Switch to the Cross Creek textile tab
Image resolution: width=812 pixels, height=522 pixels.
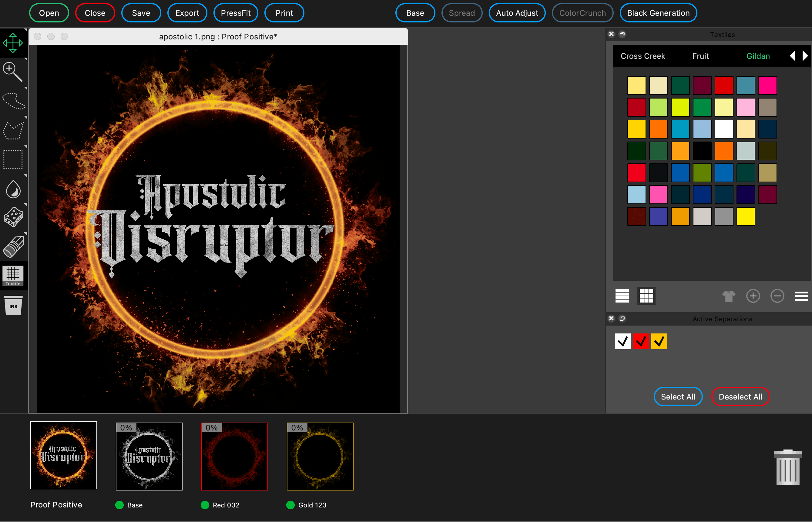(x=643, y=56)
